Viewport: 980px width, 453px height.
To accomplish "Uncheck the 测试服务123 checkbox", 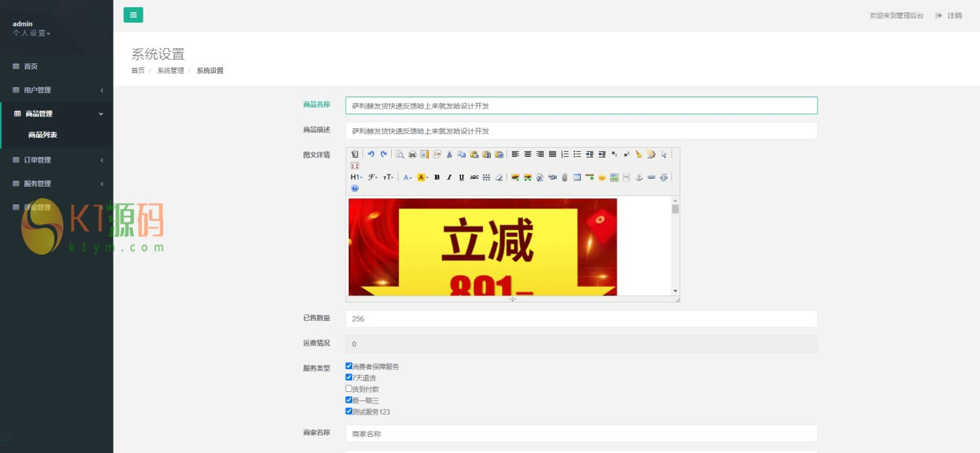I will click(x=349, y=411).
